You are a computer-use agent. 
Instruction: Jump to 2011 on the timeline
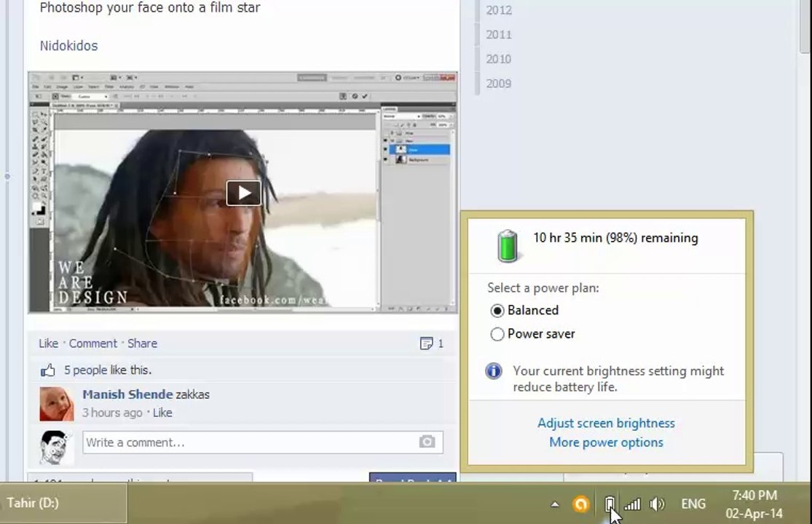pyautogui.click(x=499, y=35)
